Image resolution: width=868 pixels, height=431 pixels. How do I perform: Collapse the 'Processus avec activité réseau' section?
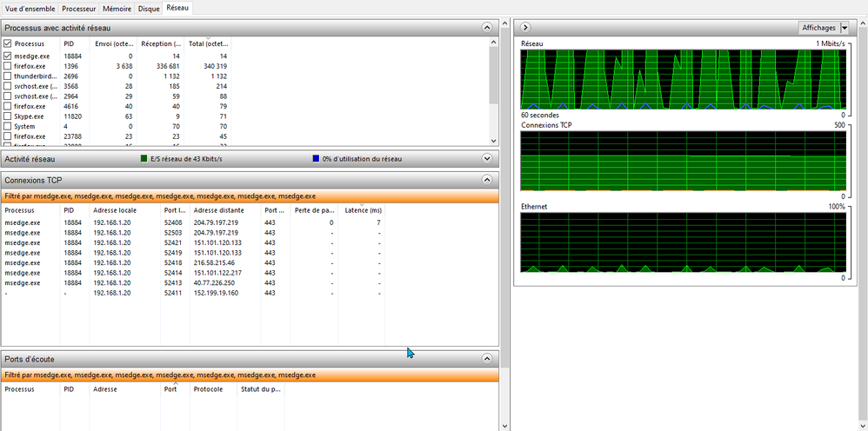click(487, 28)
